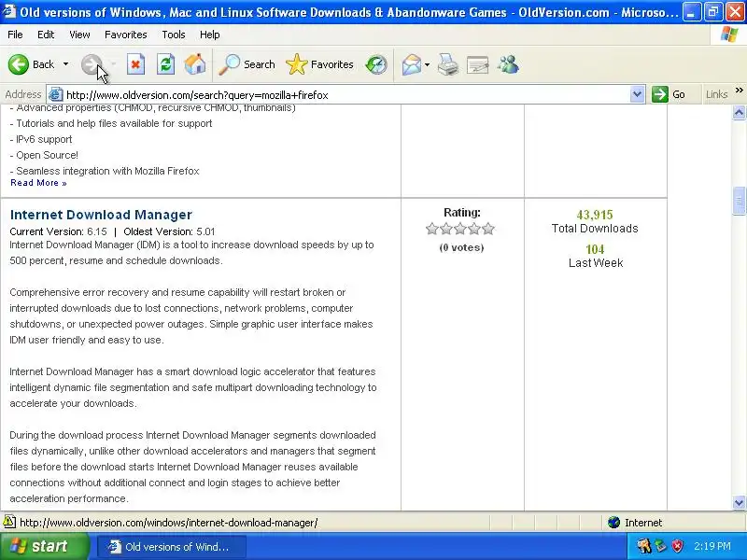Screen dimensions: 747x560
Task: Open the Favorites menu
Action: point(126,35)
